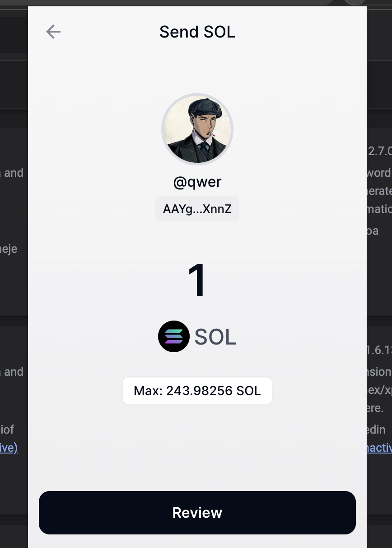Click the circular recipient picture

coord(197,130)
